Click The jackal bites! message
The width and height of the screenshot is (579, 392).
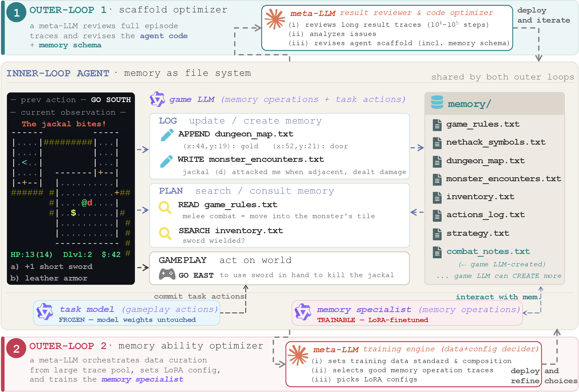click(64, 124)
